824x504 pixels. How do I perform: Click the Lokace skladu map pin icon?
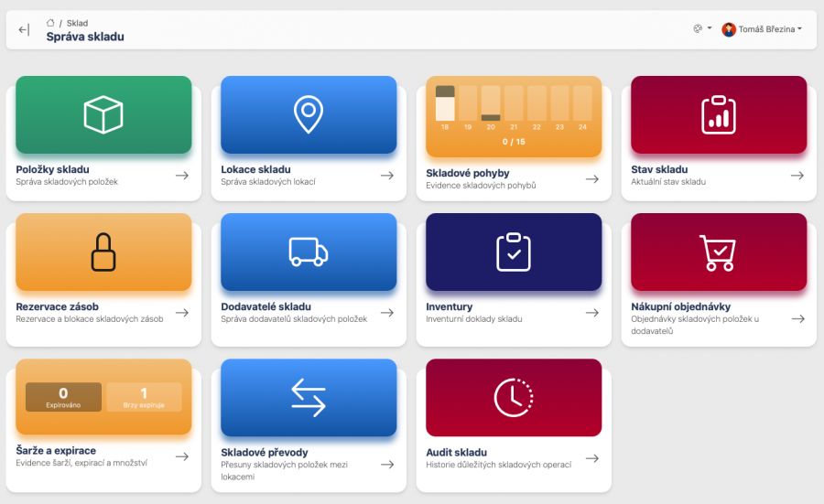pos(309,114)
